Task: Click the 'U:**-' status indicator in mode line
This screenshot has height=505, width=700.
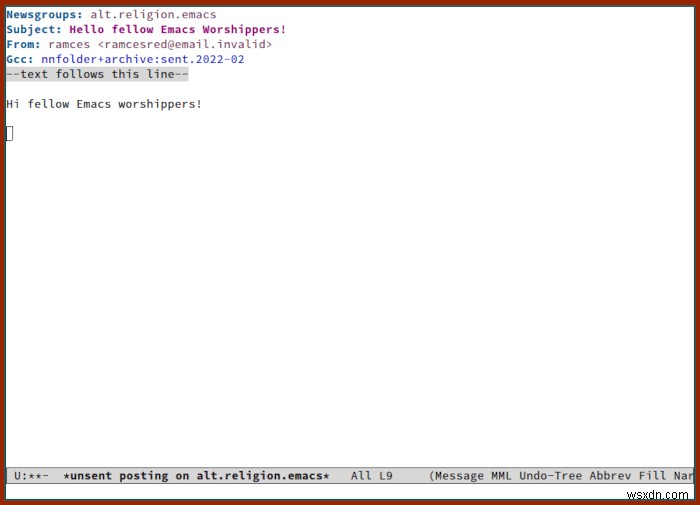Action: [x=31, y=476]
